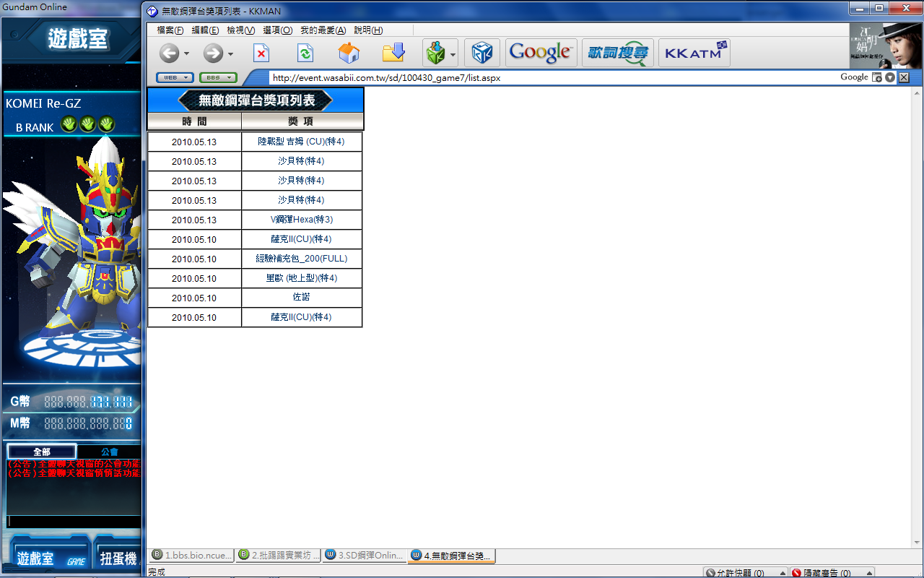The height and width of the screenshot is (578, 924).
Task: Click the URL address field
Action: point(549,77)
